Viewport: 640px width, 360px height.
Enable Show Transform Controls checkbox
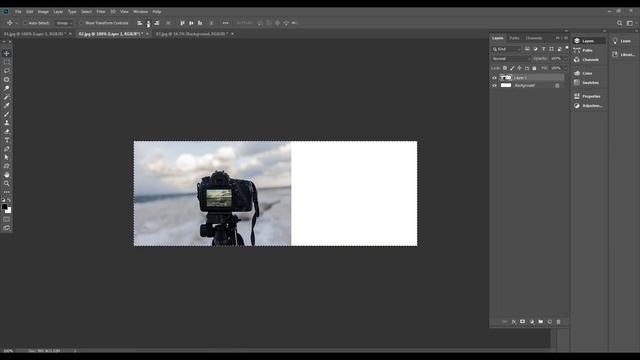pos(81,23)
